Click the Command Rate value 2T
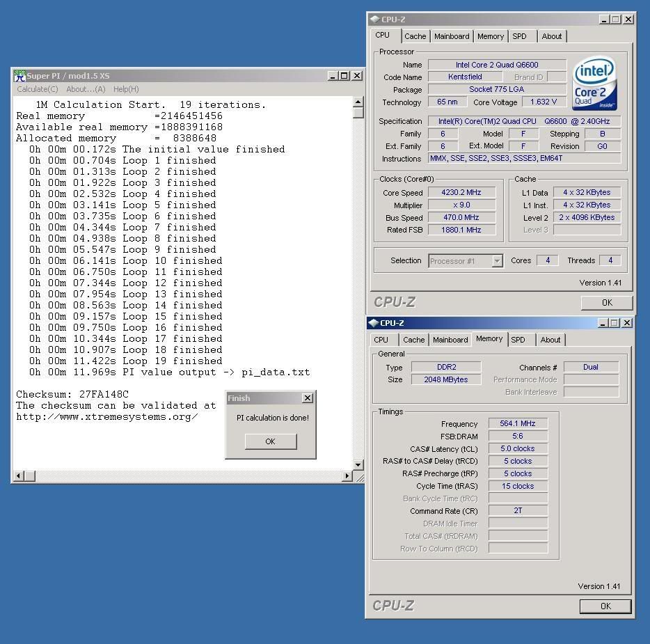This screenshot has width=650, height=644. pyautogui.click(x=518, y=511)
